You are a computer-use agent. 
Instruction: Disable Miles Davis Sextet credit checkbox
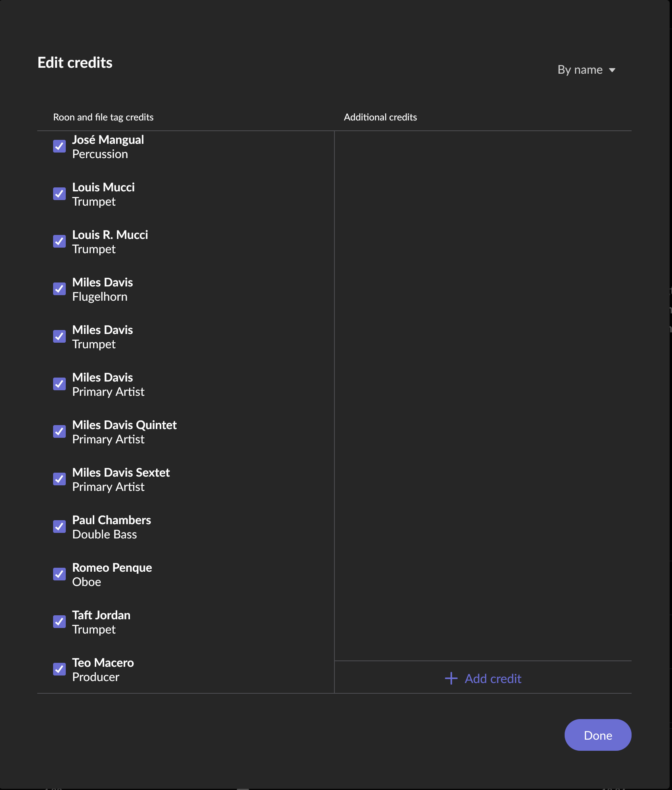(59, 479)
